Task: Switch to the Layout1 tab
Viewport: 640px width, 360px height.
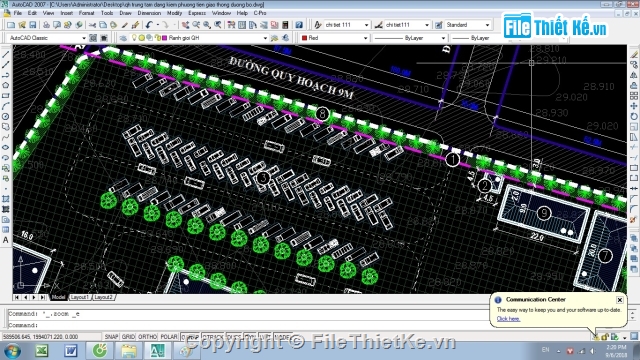Action: pyautogui.click(x=80, y=297)
